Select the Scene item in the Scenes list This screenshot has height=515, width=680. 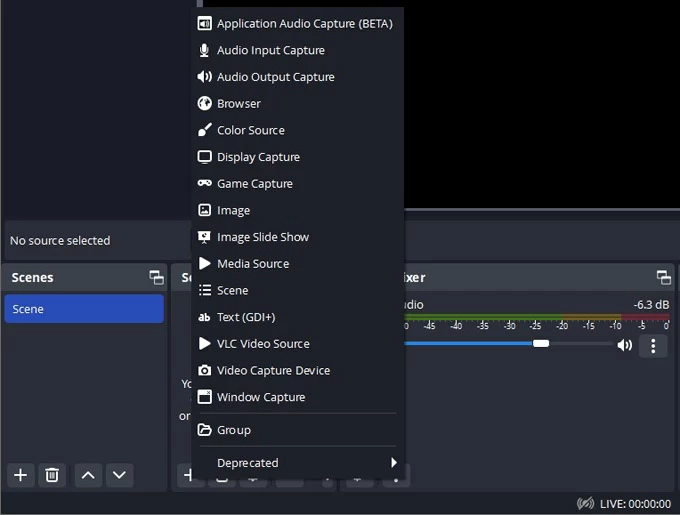(84, 309)
